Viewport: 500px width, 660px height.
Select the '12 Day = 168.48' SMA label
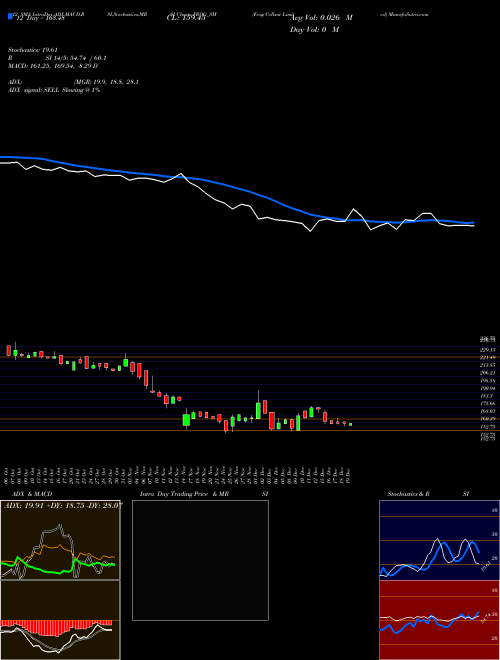(x=40, y=18)
